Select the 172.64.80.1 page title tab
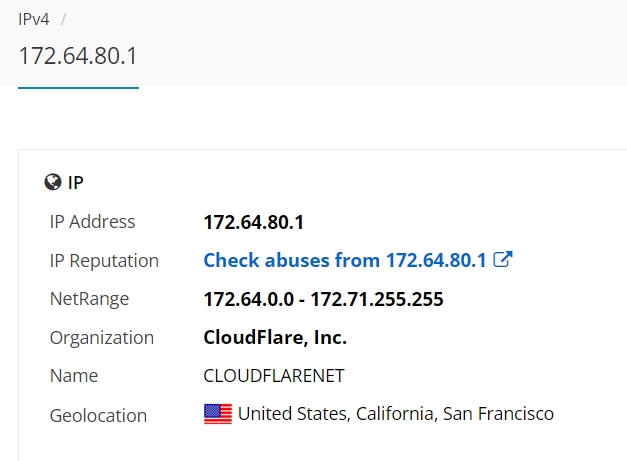This screenshot has height=461, width=627. [x=78, y=56]
